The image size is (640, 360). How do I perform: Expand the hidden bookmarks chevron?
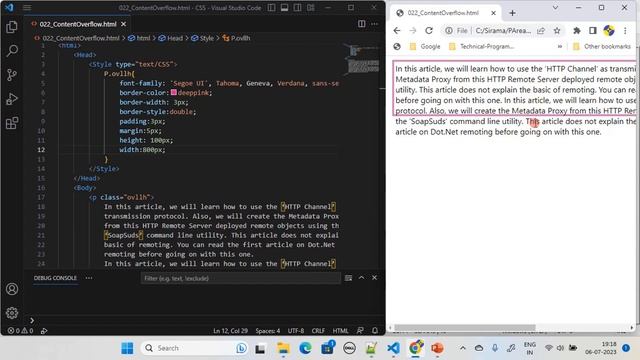[x=560, y=47]
